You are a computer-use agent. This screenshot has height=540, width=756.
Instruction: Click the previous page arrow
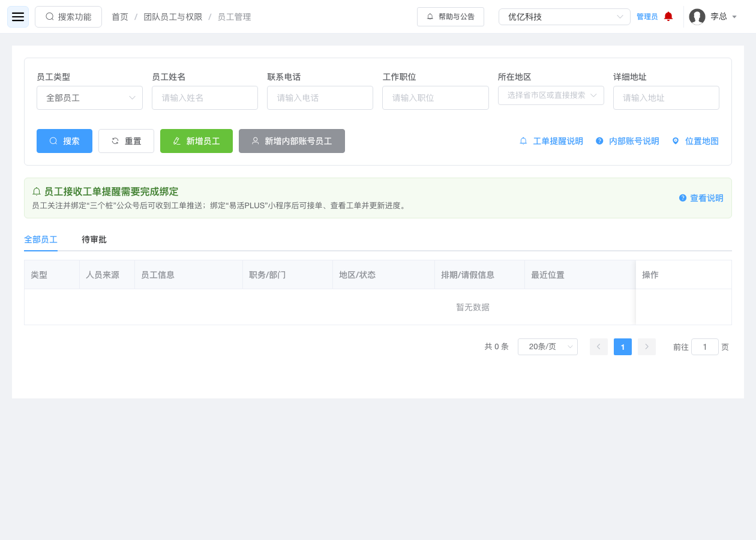pos(599,347)
